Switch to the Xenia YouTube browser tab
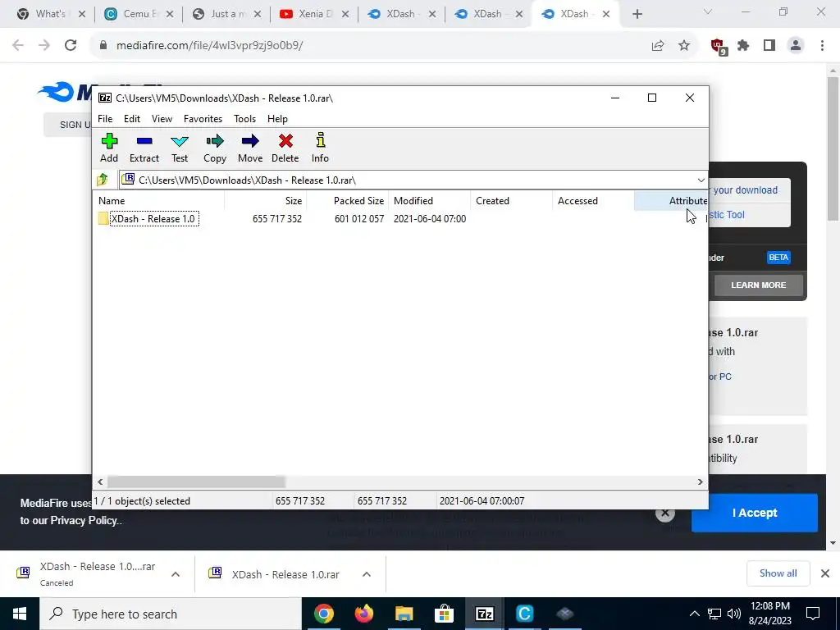The height and width of the screenshot is (630, 840). (314, 14)
